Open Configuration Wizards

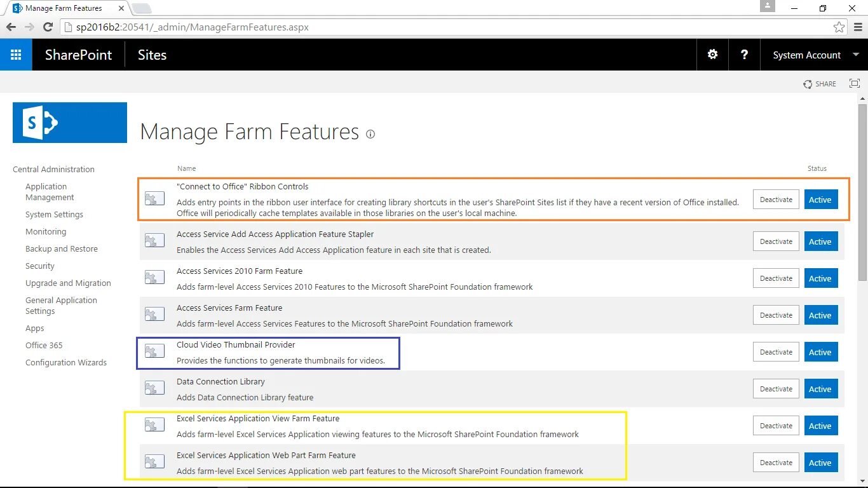click(x=66, y=363)
